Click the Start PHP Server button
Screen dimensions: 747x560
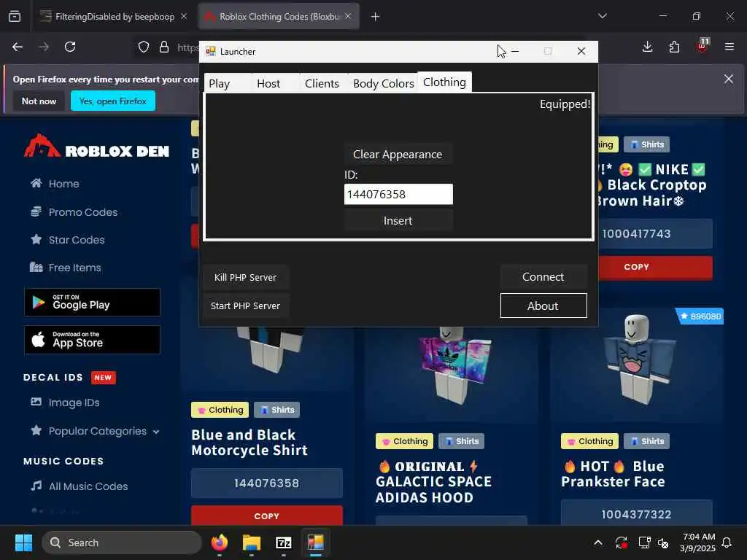(x=245, y=306)
